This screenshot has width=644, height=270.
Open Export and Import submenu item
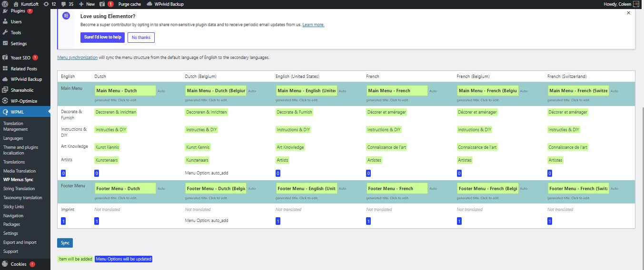click(20, 242)
